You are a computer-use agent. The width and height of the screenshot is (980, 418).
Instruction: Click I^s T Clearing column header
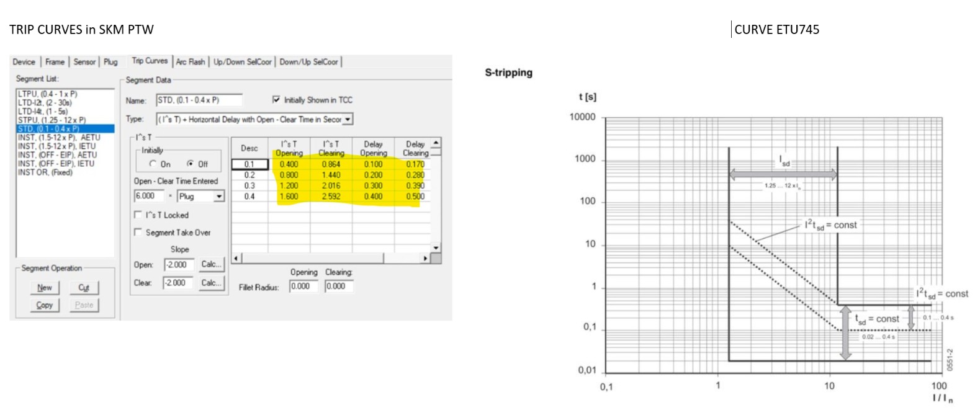[331, 148]
